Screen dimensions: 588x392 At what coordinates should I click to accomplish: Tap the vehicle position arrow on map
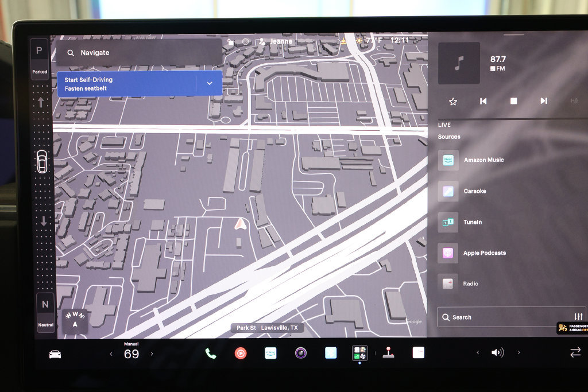[241, 224]
